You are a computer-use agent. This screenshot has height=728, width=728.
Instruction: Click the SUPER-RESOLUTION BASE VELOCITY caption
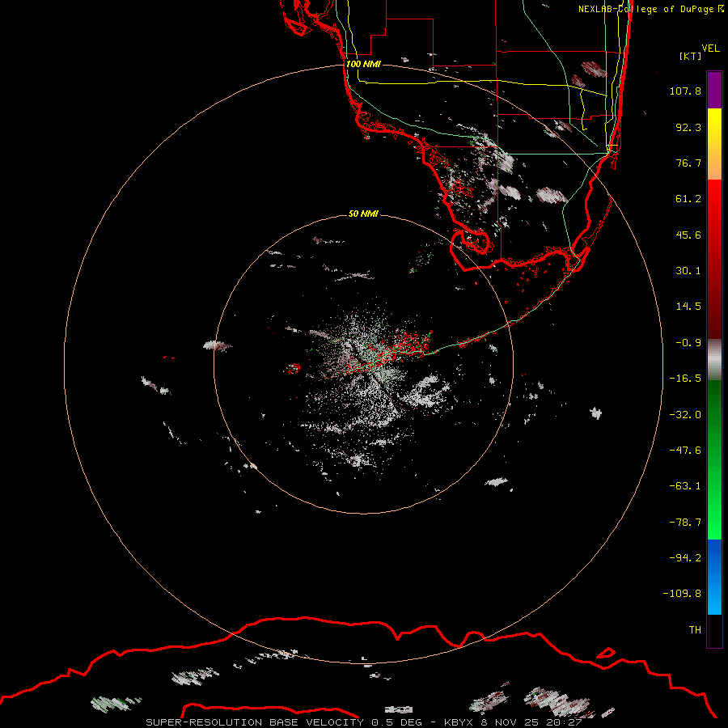point(255,722)
